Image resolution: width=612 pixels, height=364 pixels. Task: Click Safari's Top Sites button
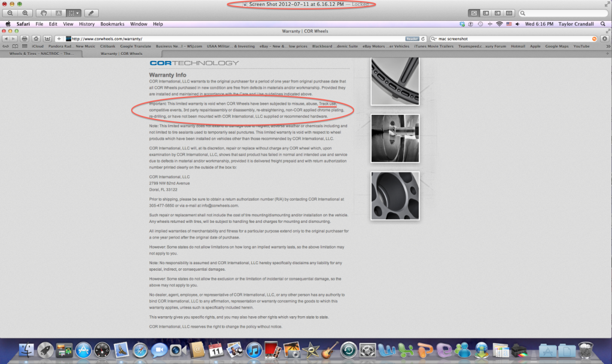pos(48,39)
